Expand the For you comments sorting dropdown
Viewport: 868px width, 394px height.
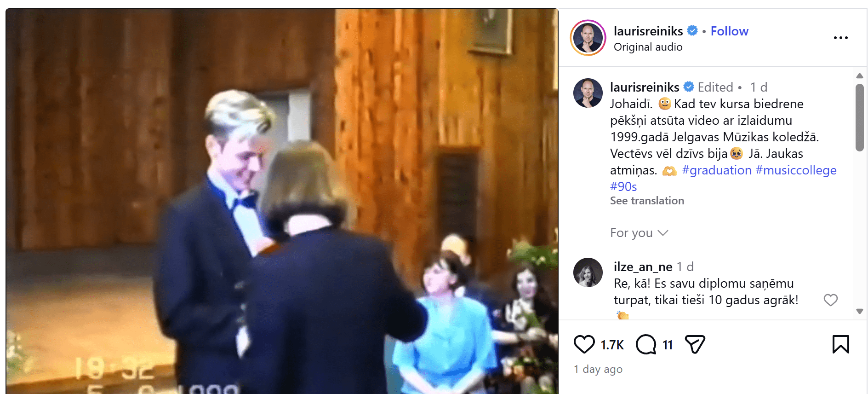click(639, 233)
